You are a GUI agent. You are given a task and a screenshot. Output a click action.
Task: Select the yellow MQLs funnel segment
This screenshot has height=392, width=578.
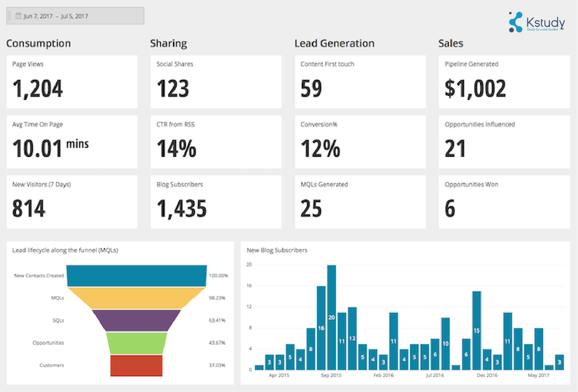pyautogui.click(x=137, y=298)
